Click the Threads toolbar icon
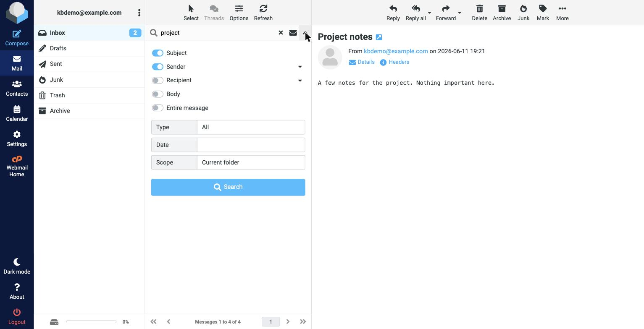The height and width of the screenshot is (329, 644). (x=214, y=13)
